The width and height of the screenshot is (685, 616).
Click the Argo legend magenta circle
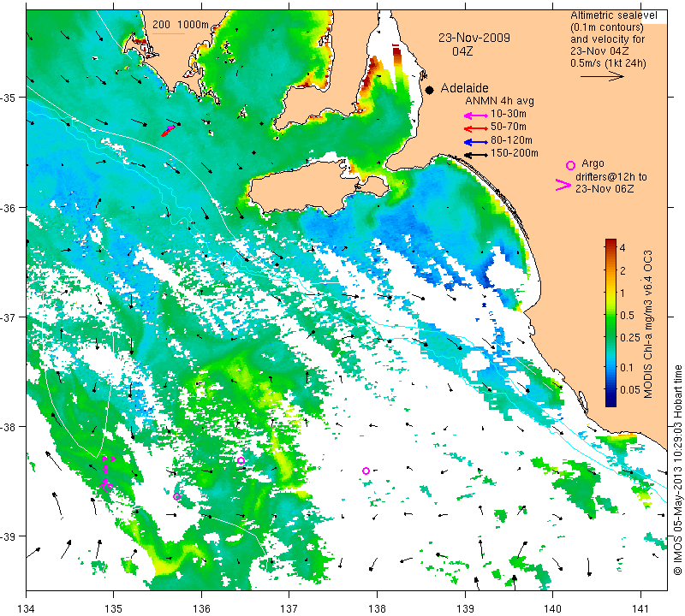tap(570, 165)
